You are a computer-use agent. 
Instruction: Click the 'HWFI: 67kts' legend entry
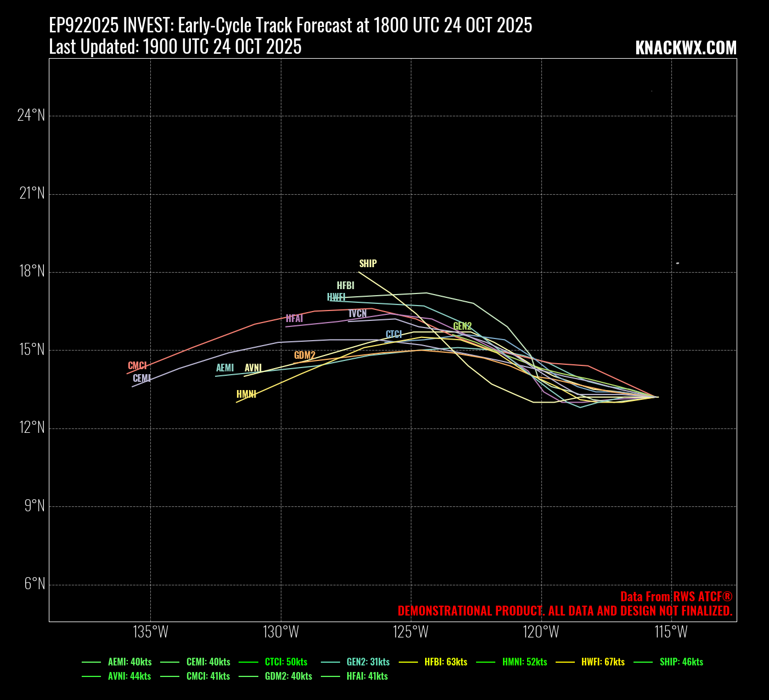pyautogui.click(x=603, y=662)
